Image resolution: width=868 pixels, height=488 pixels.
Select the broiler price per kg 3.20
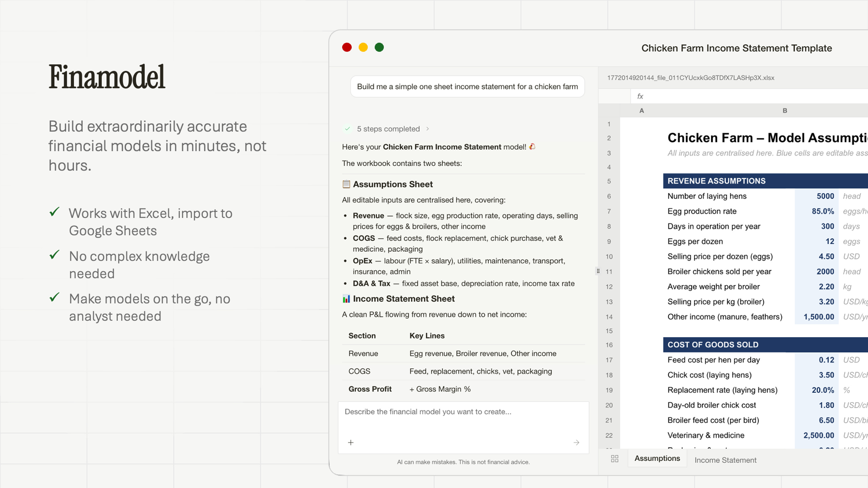[816, 302]
